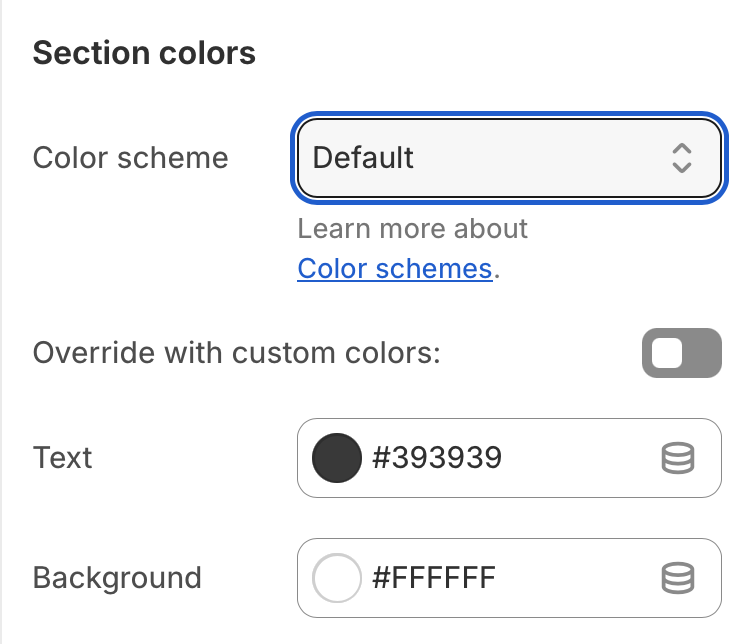Pick the dark Text color swatch
The width and height of the screenshot is (750, 644).
337,458
